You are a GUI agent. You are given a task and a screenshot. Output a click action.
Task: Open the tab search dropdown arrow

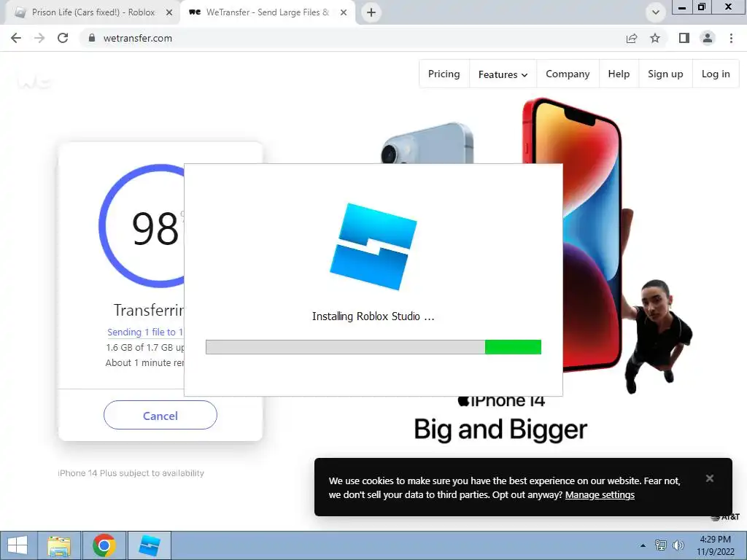coord(656,12)
